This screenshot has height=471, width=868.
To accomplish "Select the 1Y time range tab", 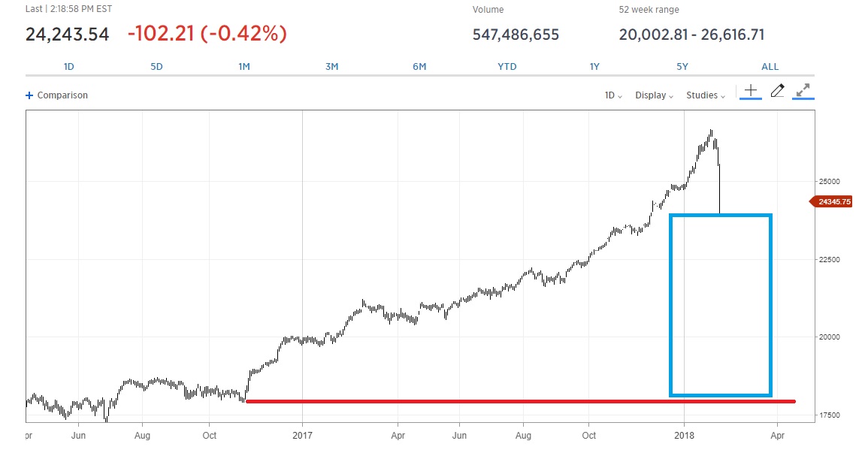I will coord(594,66).
